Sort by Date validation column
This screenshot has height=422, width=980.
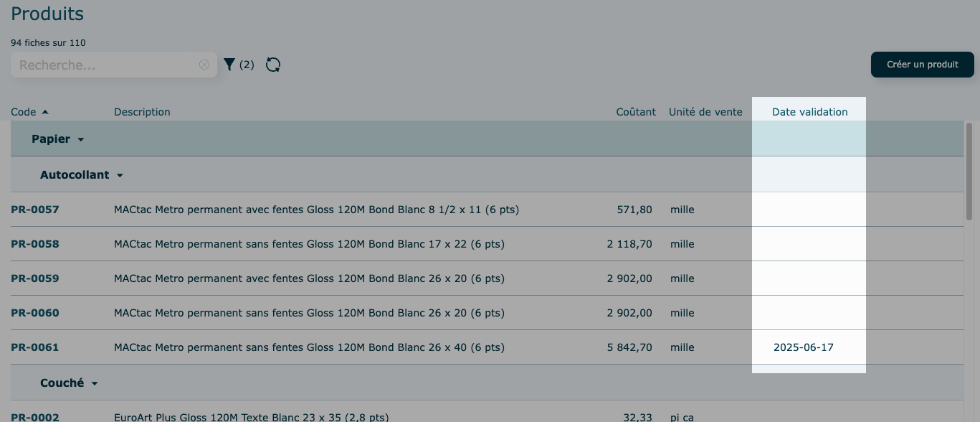[809, 112]
